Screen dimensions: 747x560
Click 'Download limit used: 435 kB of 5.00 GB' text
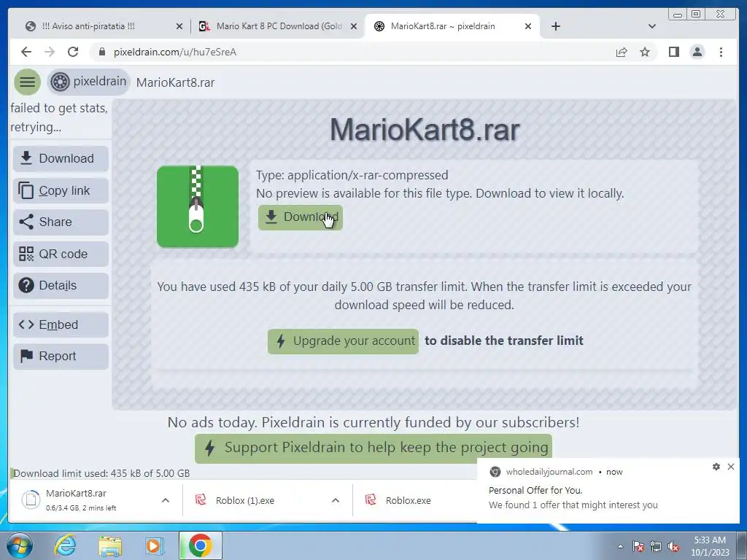101,473
